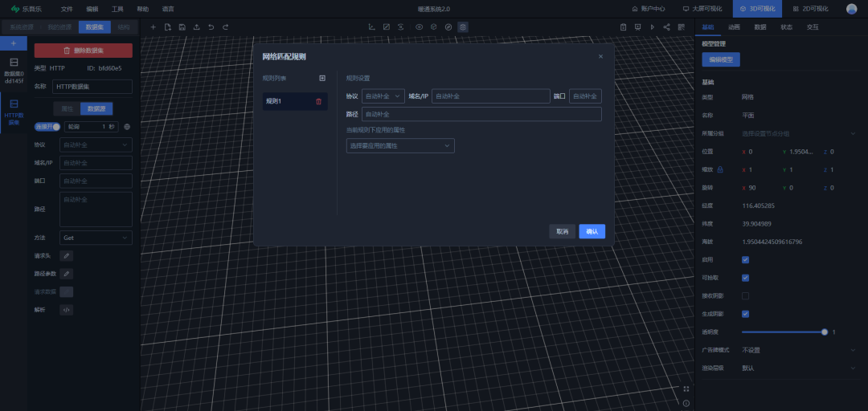
Task: Click the highlighted layers stack icon
Action: click(x=463, y=27)
